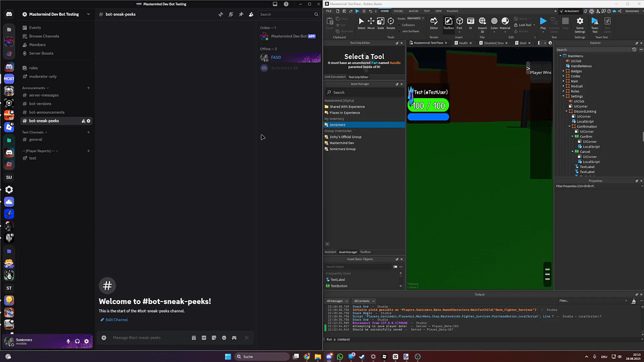
Task: Edit bot-sneak-peeks channel settings gear
Action: [88, 121]
